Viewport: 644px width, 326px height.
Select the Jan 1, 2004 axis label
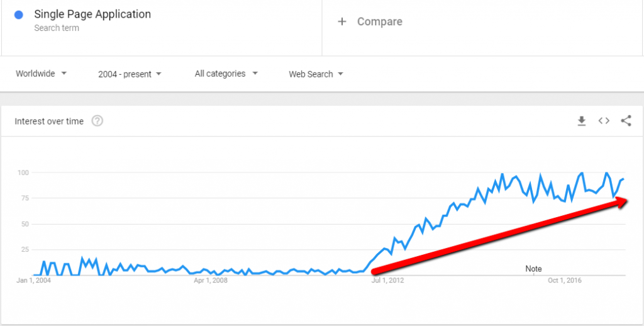pyautogui.click(x=34, y=281)
